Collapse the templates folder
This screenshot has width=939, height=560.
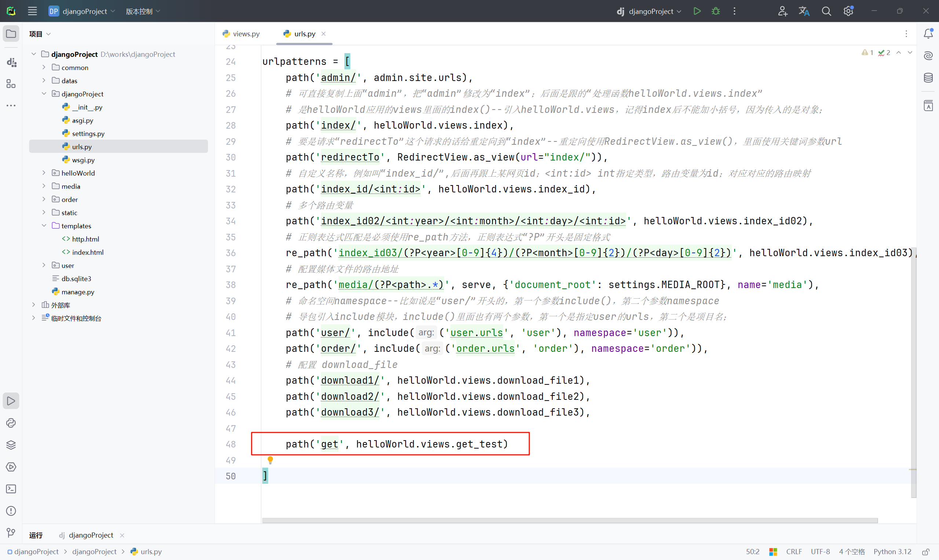click(44, 226)
